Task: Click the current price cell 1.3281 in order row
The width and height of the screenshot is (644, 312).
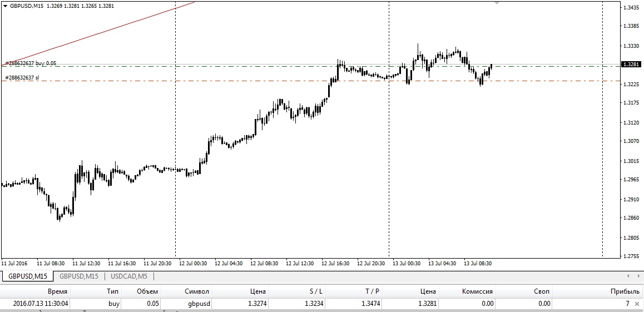Action: 427,304
